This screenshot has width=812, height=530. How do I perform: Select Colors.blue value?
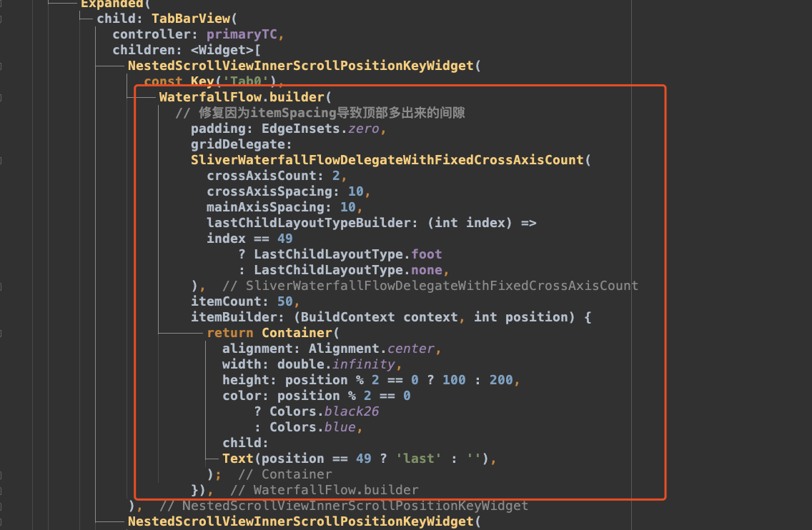[312, 428]
